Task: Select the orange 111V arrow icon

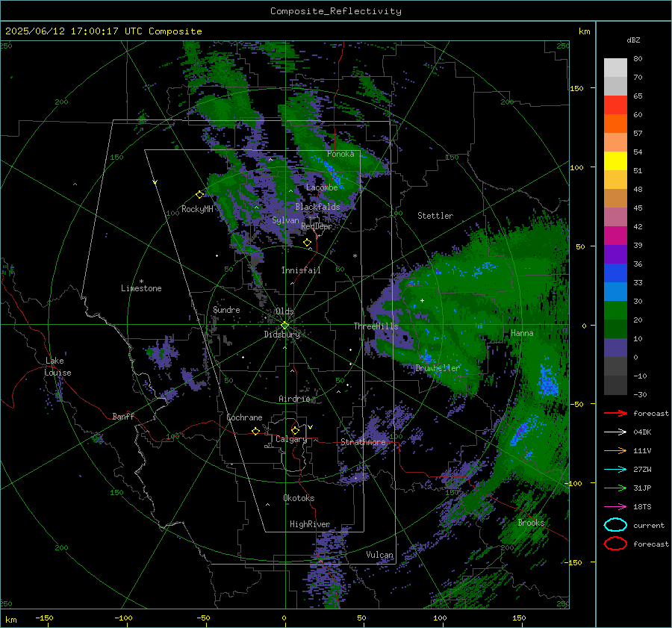Action: coord(615,450)
